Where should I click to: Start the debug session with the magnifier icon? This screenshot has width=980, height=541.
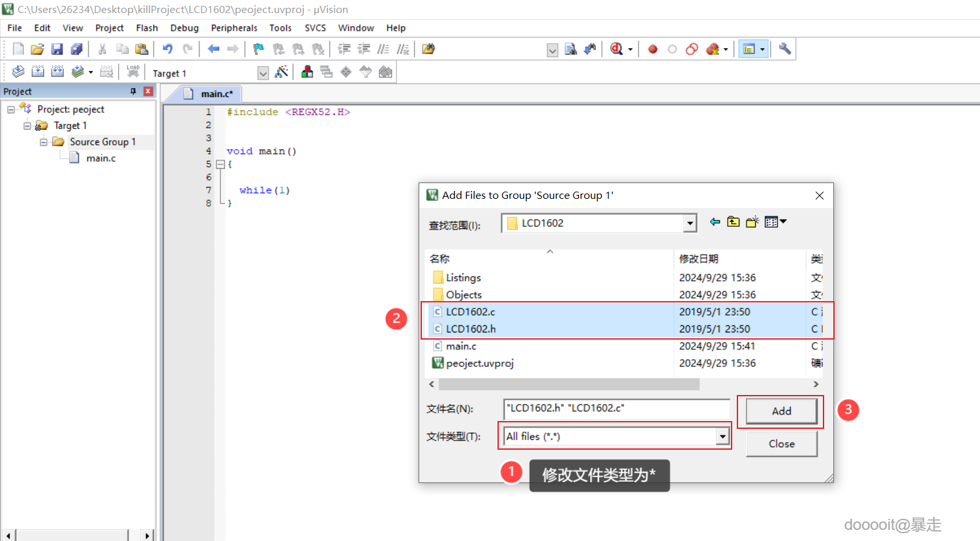(617, 49)
